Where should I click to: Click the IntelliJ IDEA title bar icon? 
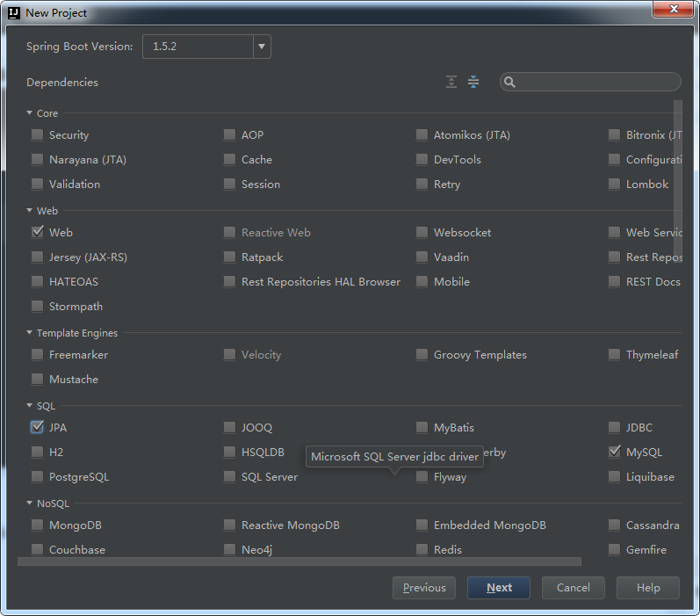14,13
